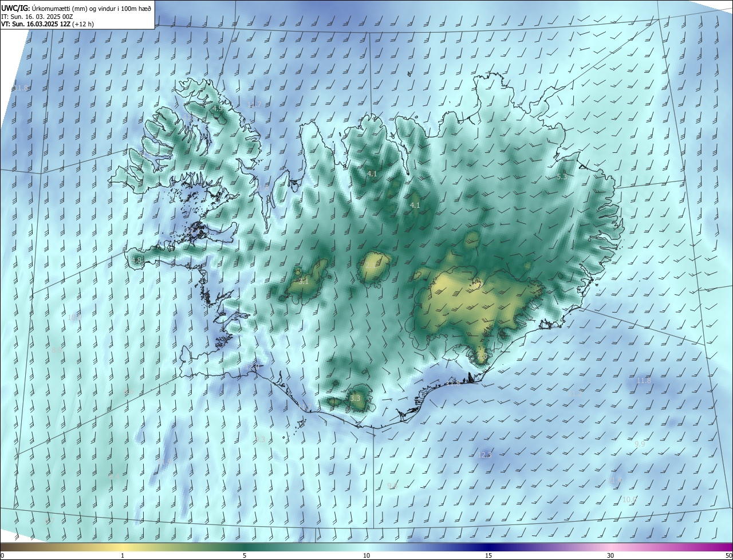Click the '5.3' value in east Iceland

562,177
